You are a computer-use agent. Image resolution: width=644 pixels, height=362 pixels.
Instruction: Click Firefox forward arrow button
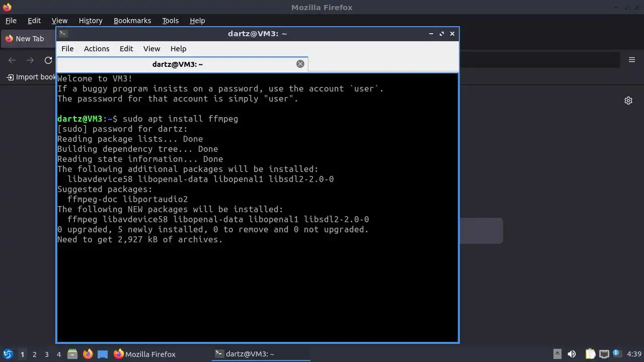tap(30, 60)
